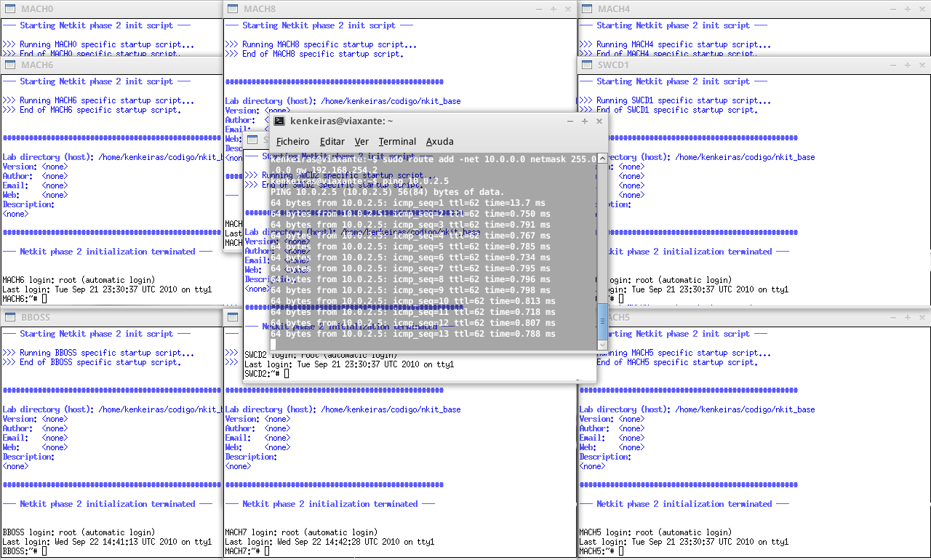Click 'BBOSS login: root (automatic login)' line

[x=79, y=532]
